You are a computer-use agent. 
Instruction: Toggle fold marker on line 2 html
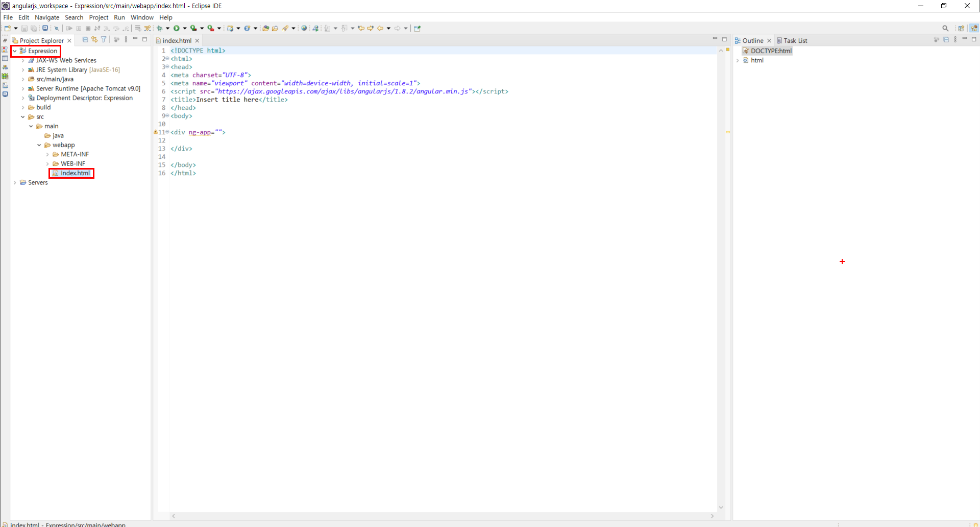[x=167, y=59]
